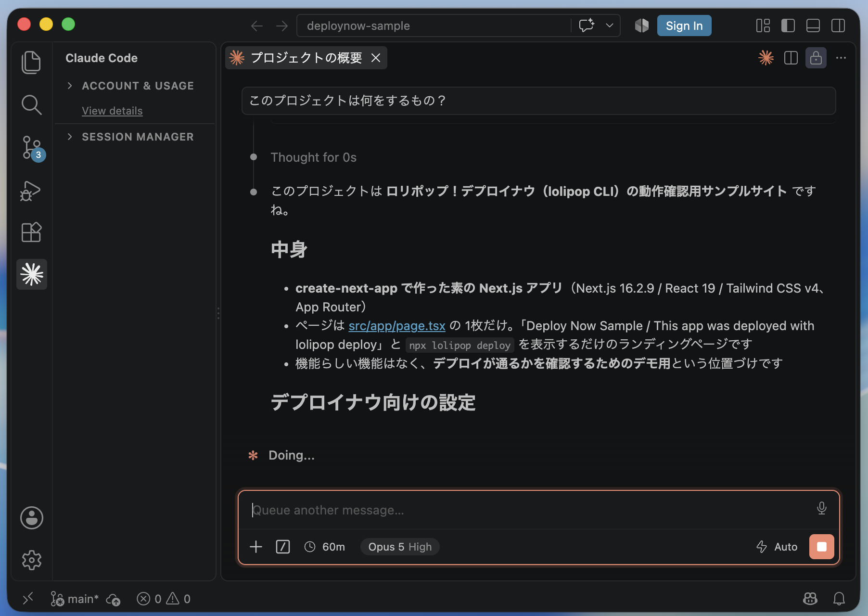Open the slash commands button
Viewport: 868px width, 616px height.
[x=283, y=547]
